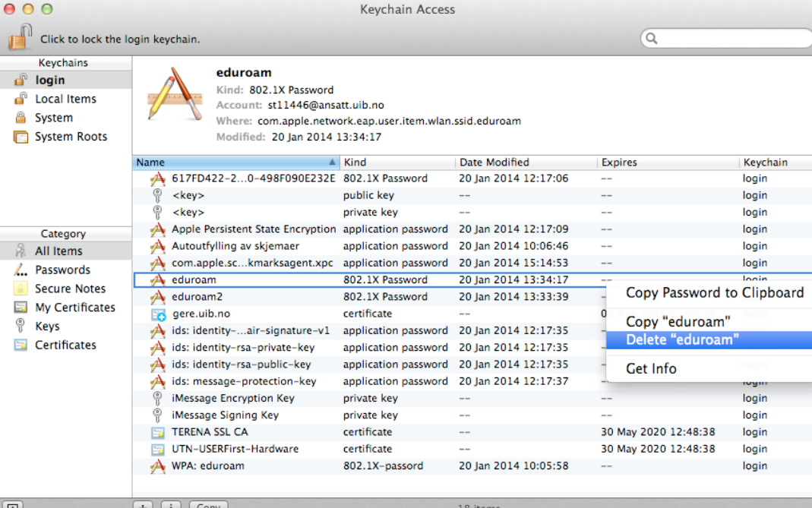The image size is (812, 508).
Task: Sort by Date Modified column header
Action: coord(526,162)
